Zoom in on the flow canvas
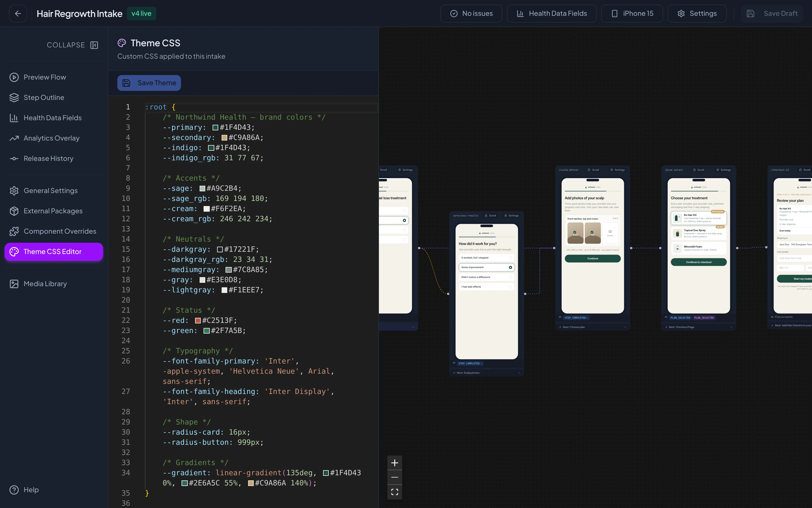Viewport: 812px width, 508px height. click(x=395, y=463)
